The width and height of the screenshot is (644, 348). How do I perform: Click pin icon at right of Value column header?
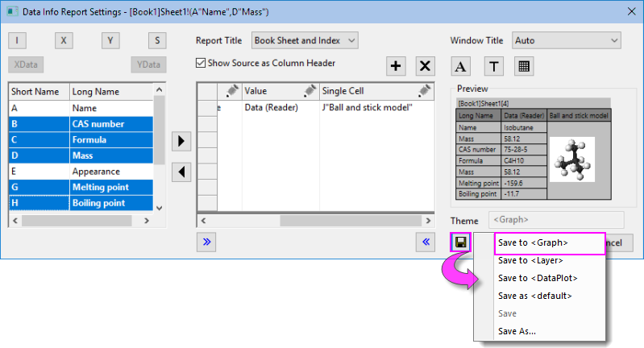coord(310,90)
